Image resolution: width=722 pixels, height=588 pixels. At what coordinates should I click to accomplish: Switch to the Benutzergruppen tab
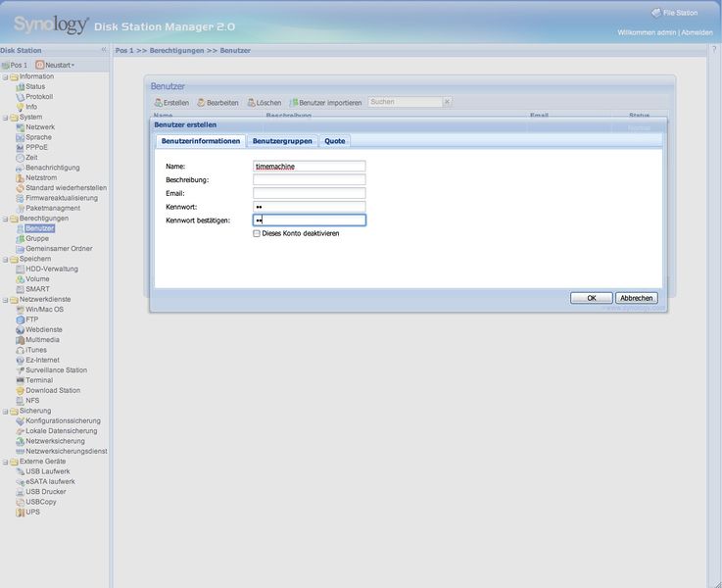(282, 141)
